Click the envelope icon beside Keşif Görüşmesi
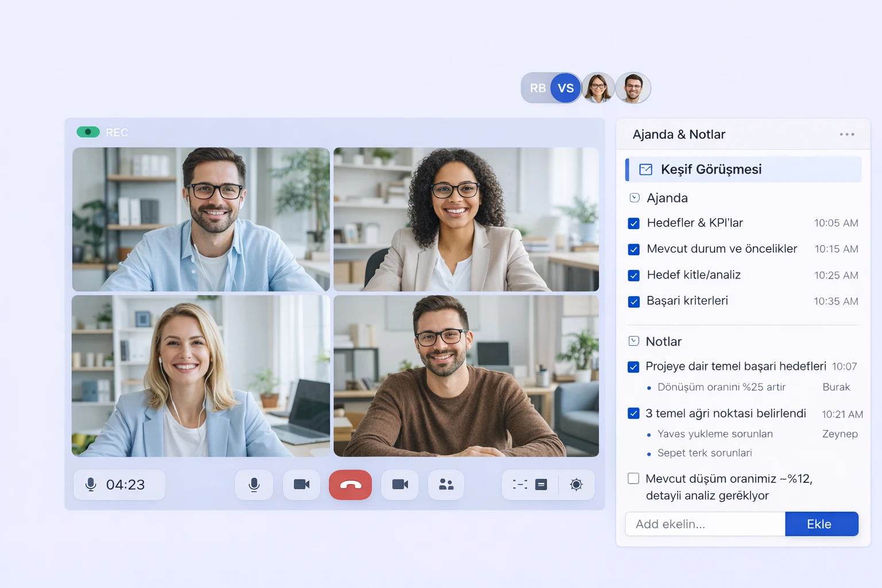 tap(645, 169)
